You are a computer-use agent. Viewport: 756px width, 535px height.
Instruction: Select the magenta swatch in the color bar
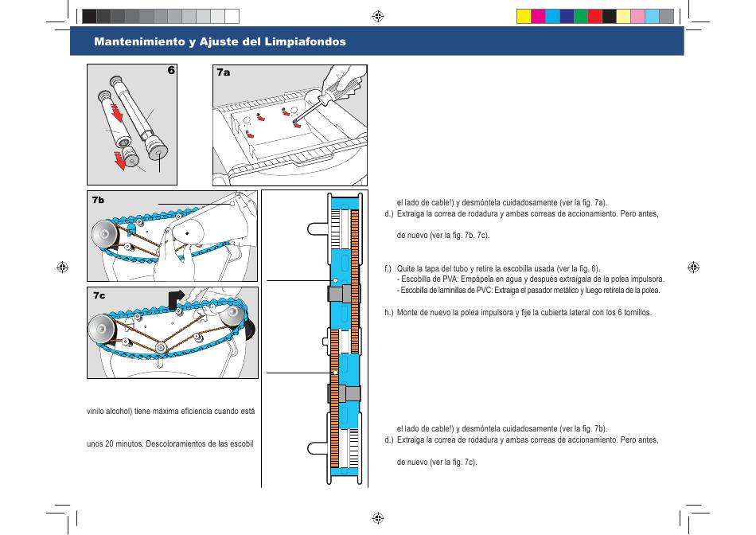pyautogui.click(x=538, y=16)
